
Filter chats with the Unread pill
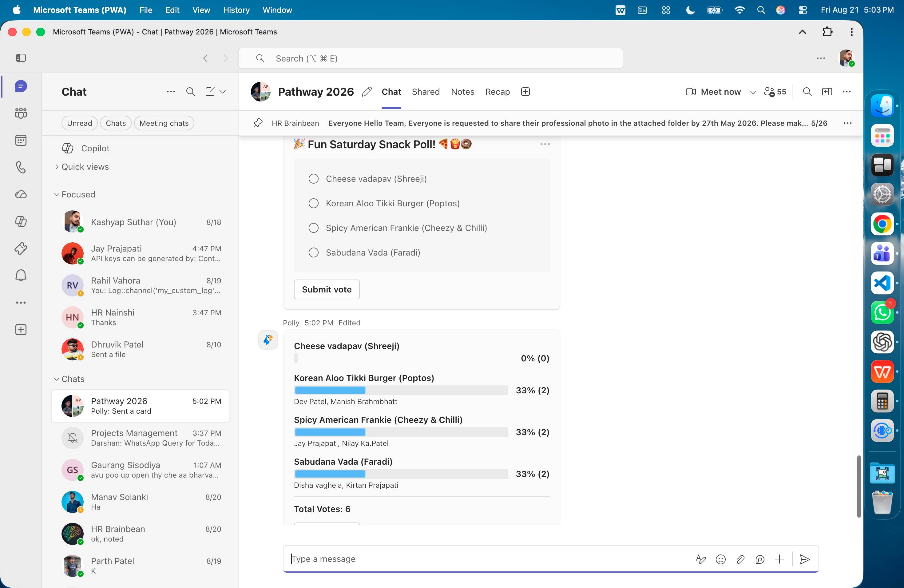[x=79, y=123]
